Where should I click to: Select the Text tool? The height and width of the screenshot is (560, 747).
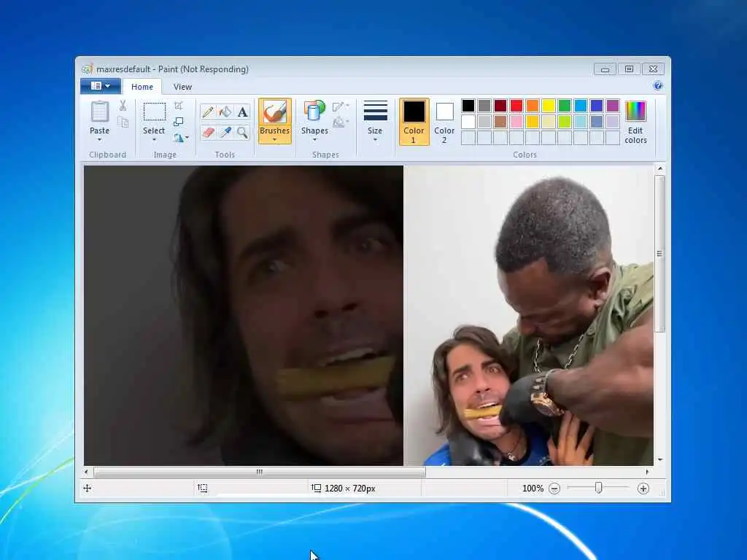click(x=242, y=112)
